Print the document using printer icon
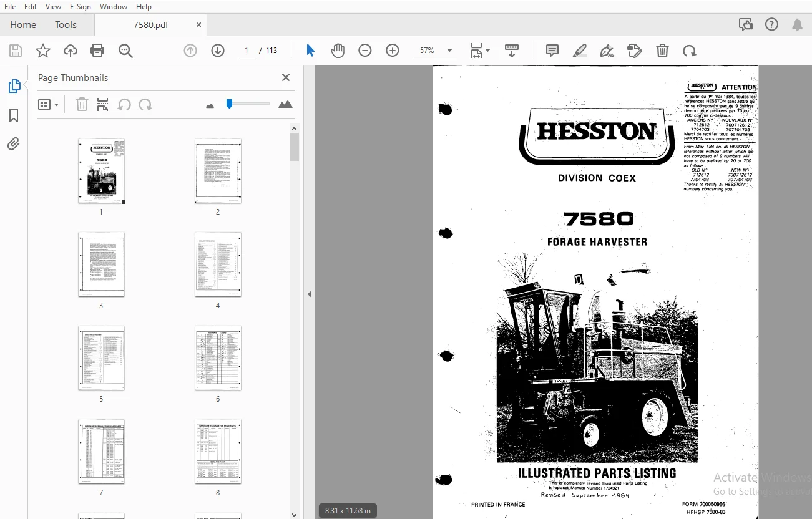 pos(97,51)
